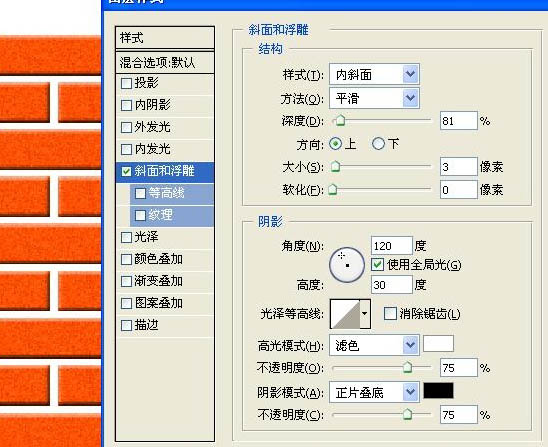Click the angle dial control
The height and width of the screenshot is (447, 548).
pos(347,265)
